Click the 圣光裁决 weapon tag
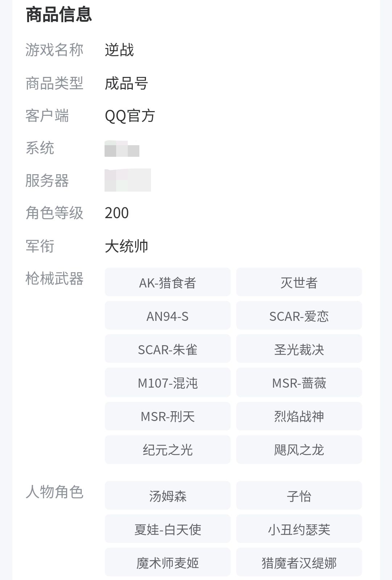 pos(299,349)
